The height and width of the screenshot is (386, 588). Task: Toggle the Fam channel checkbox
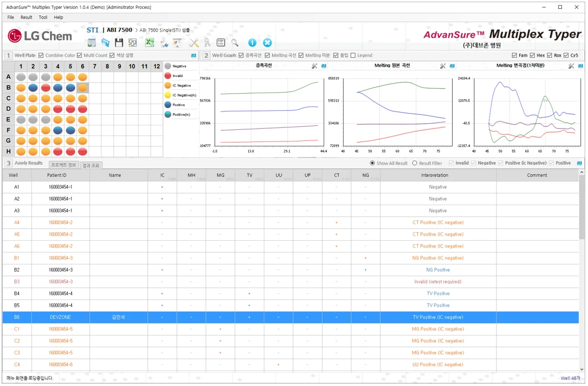(x=514, y=55)
